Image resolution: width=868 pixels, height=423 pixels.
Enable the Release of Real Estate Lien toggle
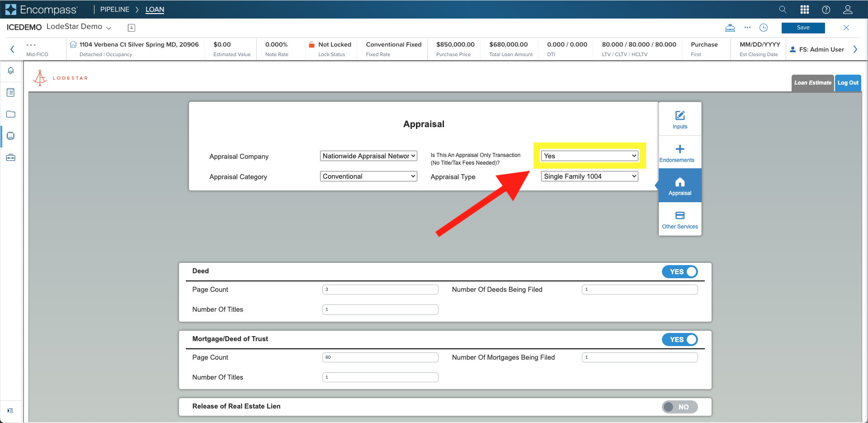pos(680,407)
